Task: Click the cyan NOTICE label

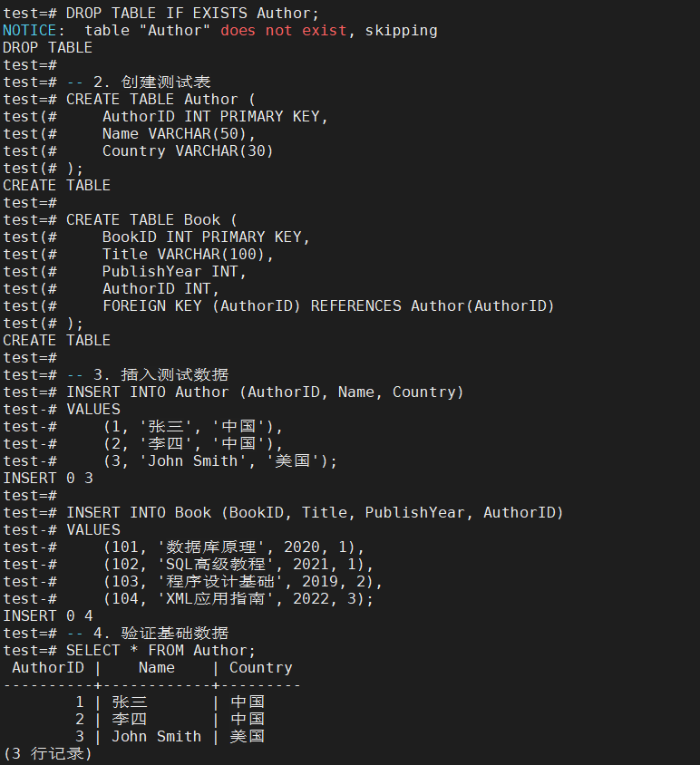Action: [x=29, y=31]
